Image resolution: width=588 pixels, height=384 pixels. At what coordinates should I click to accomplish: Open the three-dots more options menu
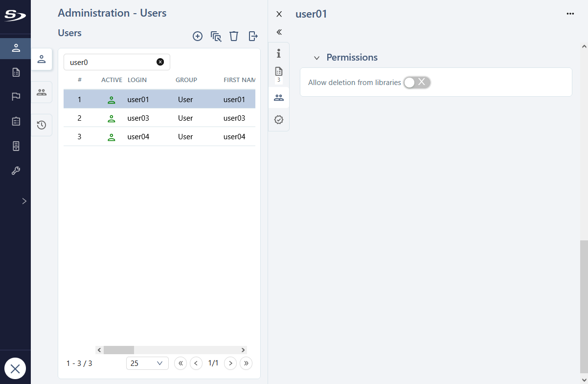coord(570,14)
